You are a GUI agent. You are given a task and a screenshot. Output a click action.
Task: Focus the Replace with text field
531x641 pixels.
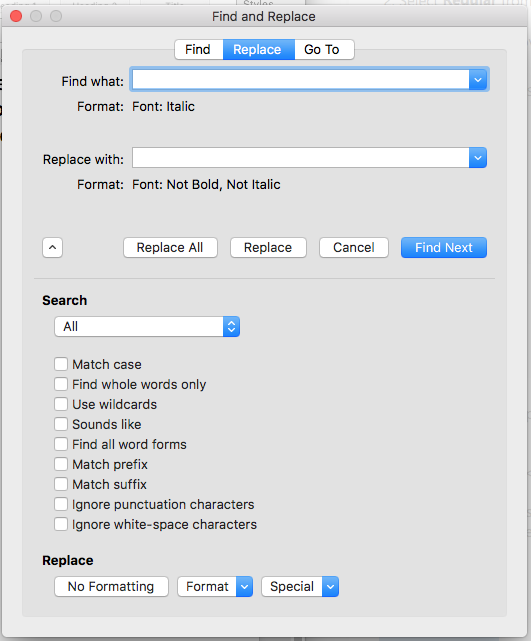[300, 158]
